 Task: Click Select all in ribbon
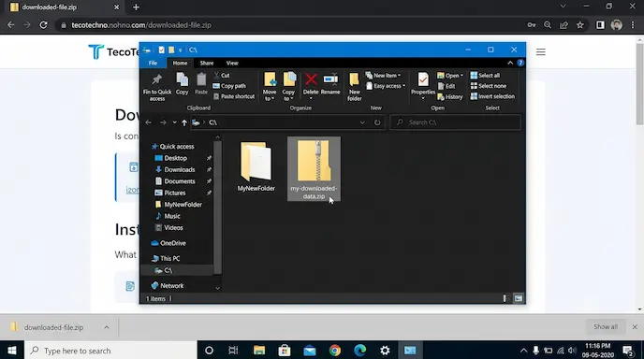485,76
